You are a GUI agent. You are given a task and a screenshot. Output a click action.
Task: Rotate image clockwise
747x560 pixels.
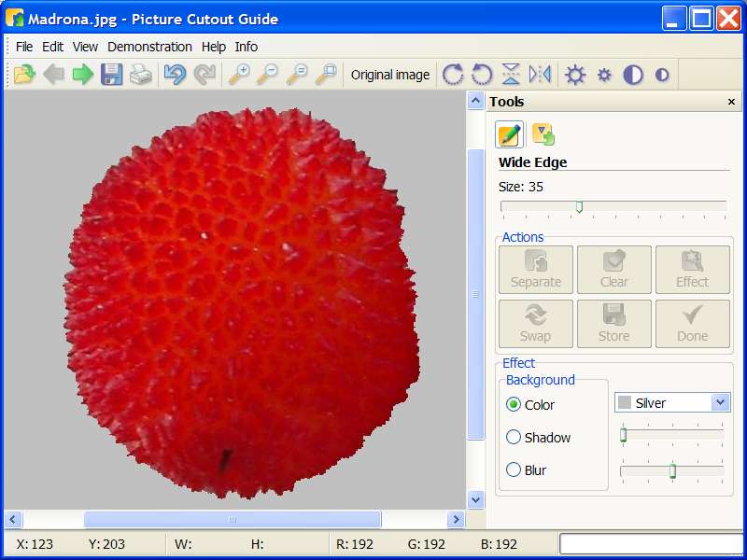click(453, 75)
